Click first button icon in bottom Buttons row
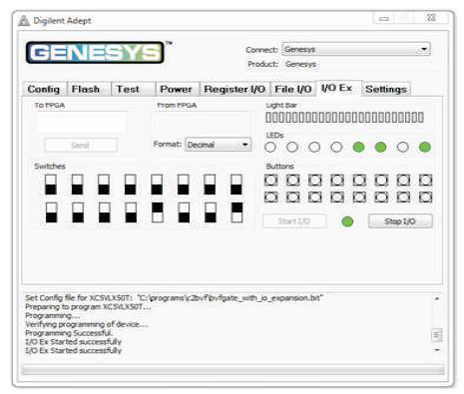The image size is (464, 394). tap(271, 197)
